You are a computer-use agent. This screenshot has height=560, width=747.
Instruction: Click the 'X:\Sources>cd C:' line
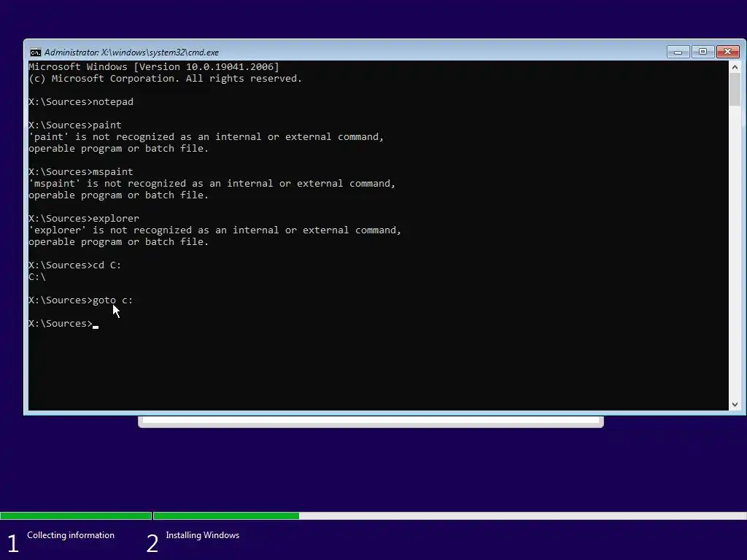click(75, 265)
